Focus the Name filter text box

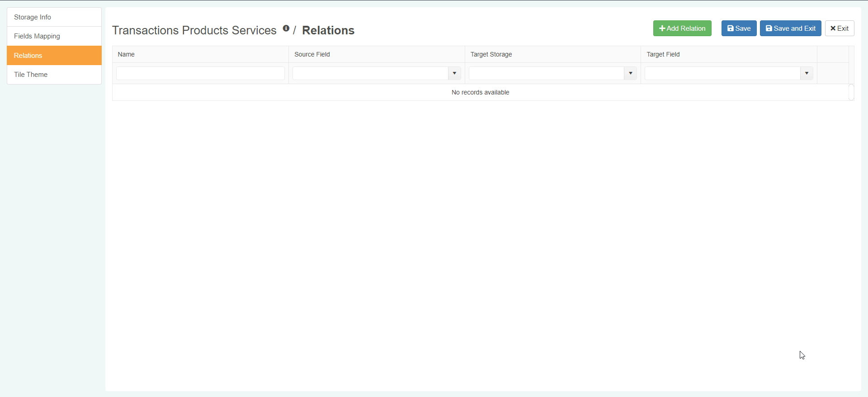(200, 73)
